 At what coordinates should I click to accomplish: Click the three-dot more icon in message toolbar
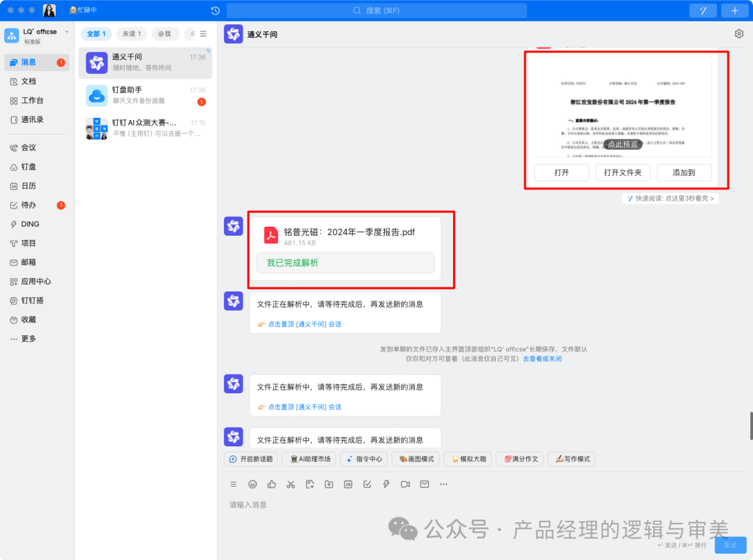(443, 484)
